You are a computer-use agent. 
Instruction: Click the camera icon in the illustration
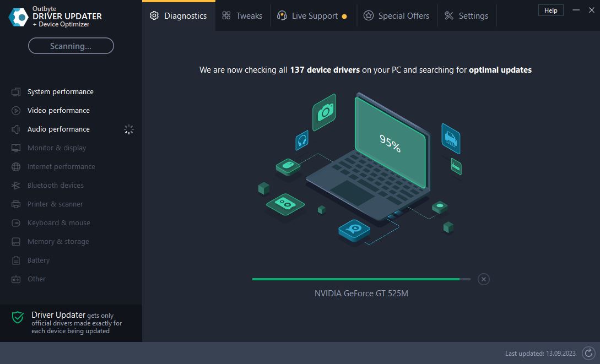[x=324, y=112]
